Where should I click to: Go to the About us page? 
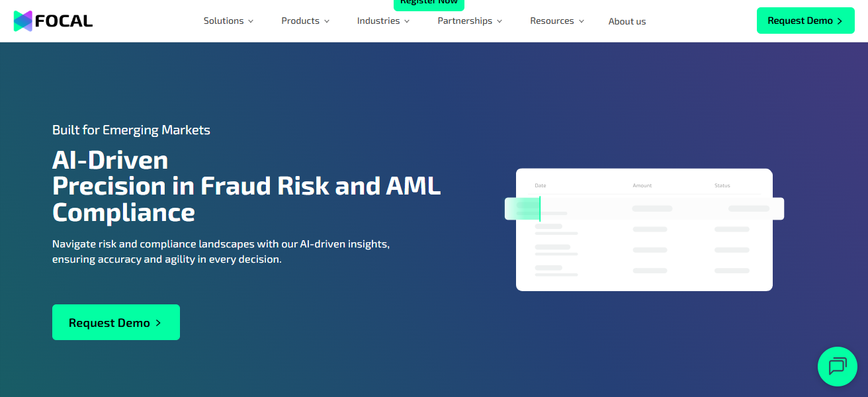(627, 21)
